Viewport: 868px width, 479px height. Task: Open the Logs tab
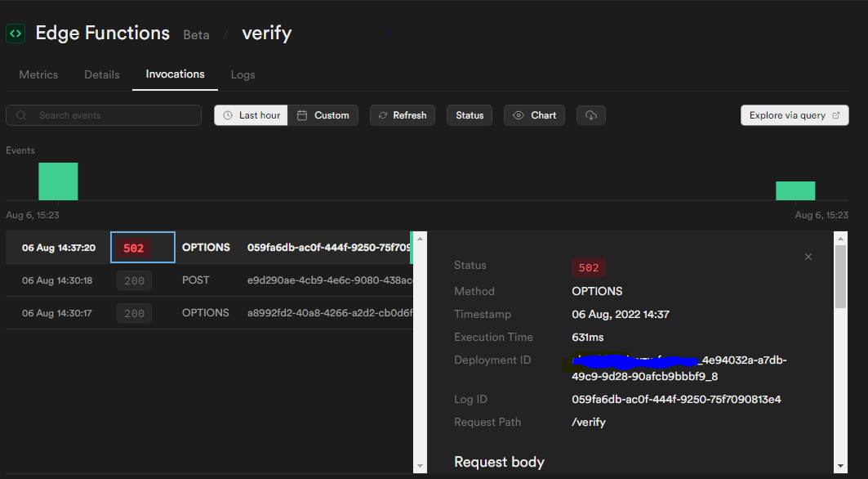[243, 74]
